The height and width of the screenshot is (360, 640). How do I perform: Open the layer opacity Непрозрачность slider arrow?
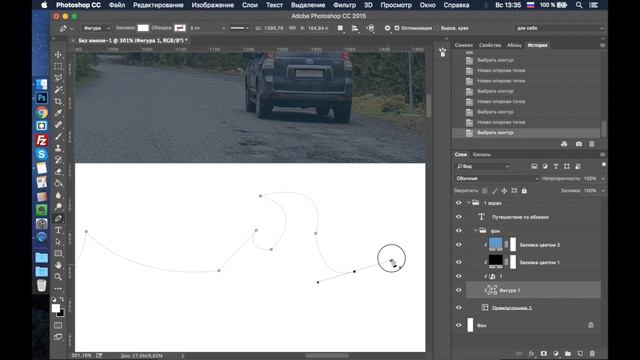coord(603,179)
